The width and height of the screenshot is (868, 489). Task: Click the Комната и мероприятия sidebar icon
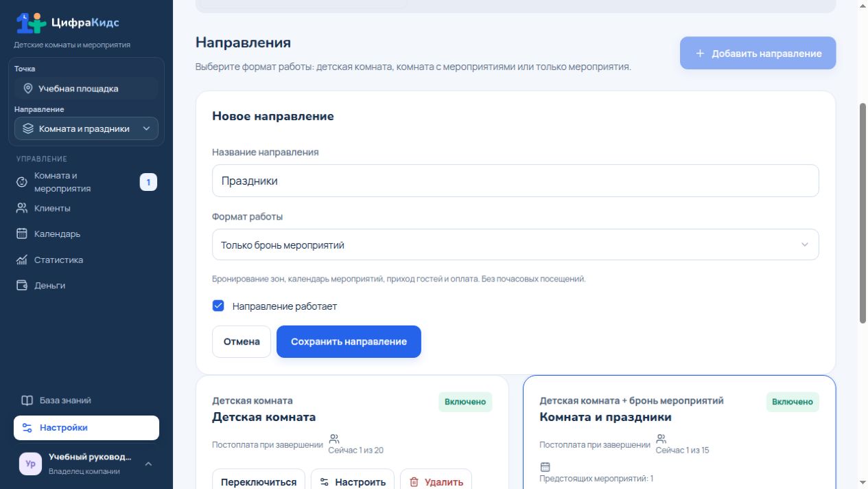(22, 182)
